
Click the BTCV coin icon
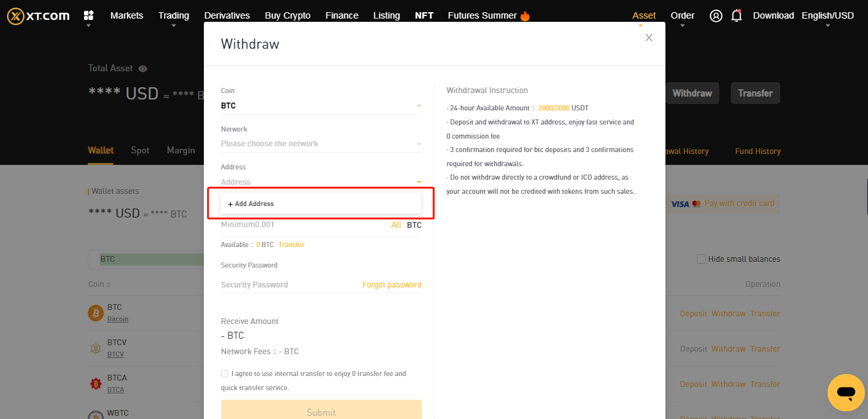(x=96, y=348)
